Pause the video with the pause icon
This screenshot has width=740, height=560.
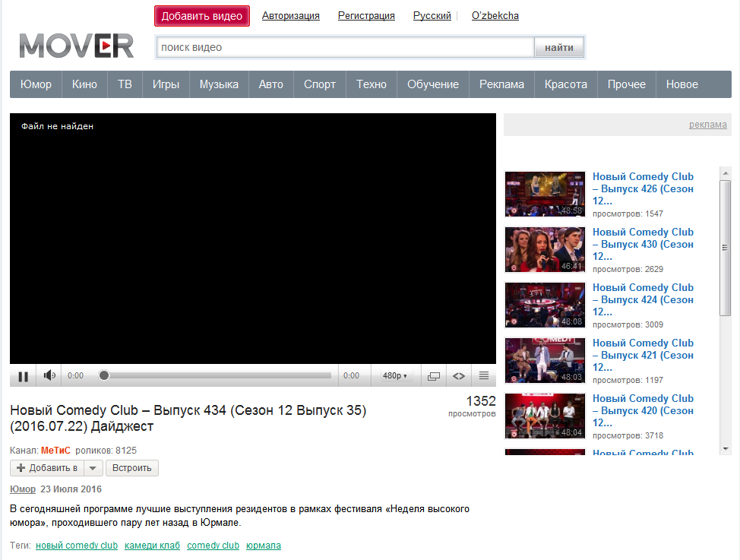coord(23,376)
